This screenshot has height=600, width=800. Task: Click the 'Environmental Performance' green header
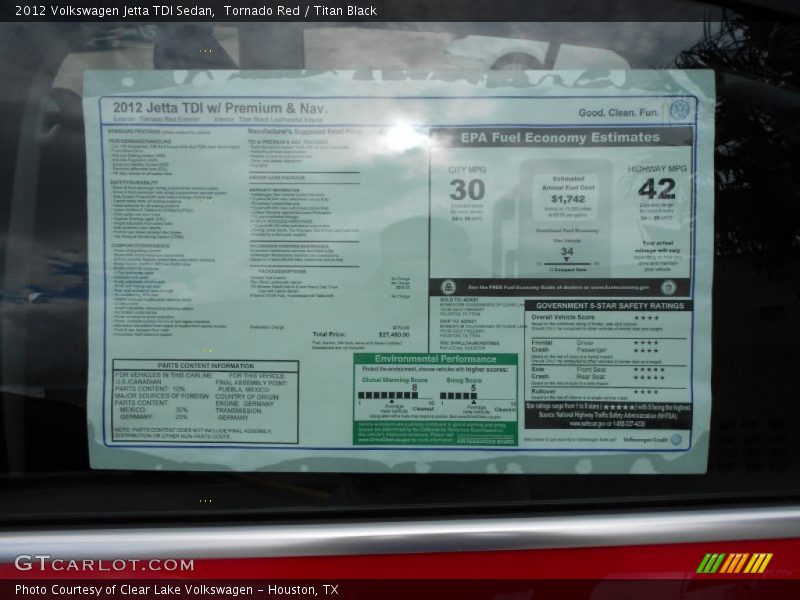[x=435, y=359]
